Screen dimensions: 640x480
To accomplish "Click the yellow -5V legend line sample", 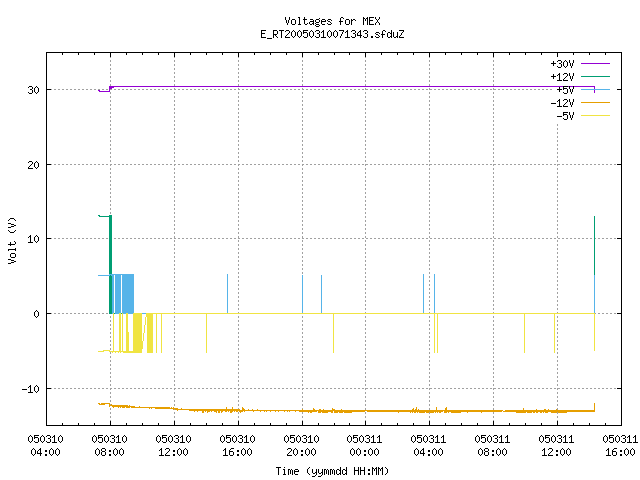I will point(595,116).
